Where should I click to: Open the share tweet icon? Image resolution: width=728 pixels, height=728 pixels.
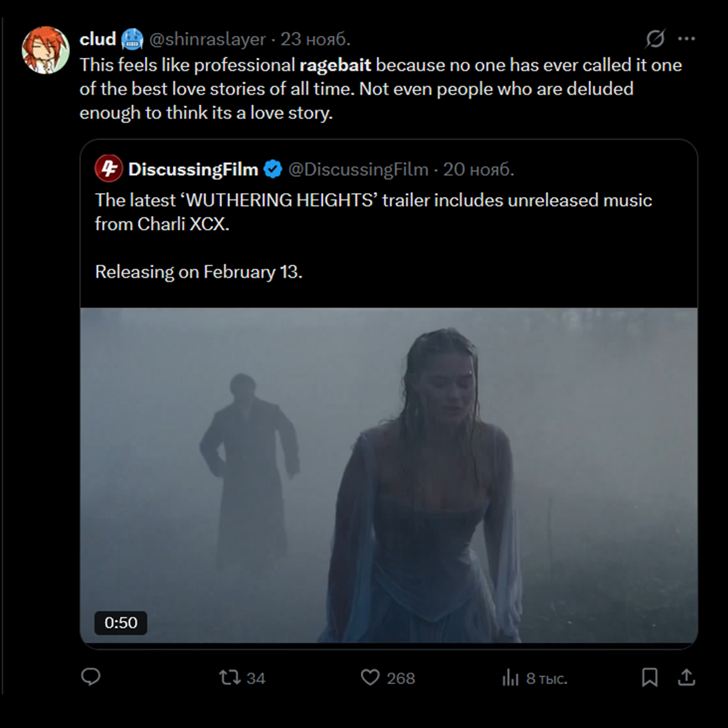point(686,677)
